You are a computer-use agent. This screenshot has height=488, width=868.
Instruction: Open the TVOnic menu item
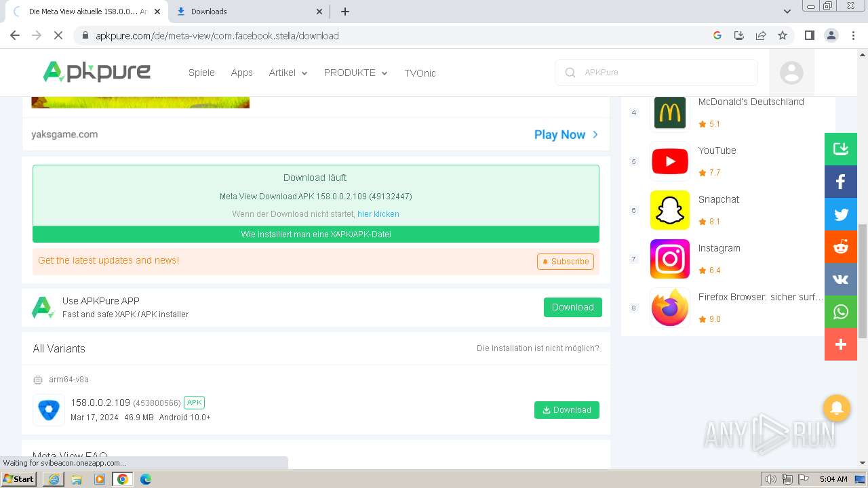pos(420,73)
